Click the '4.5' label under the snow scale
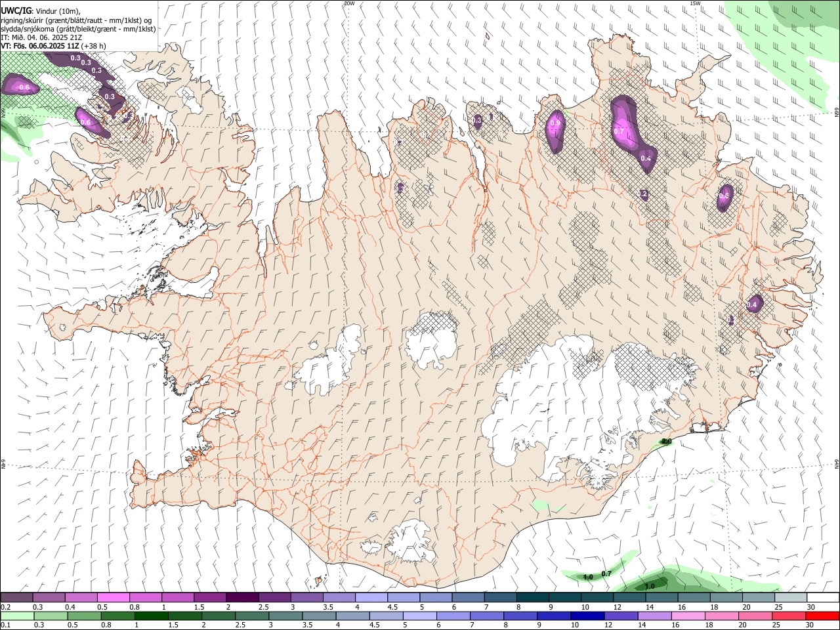The height and width of the screenshot is (630, 840). 392,607
